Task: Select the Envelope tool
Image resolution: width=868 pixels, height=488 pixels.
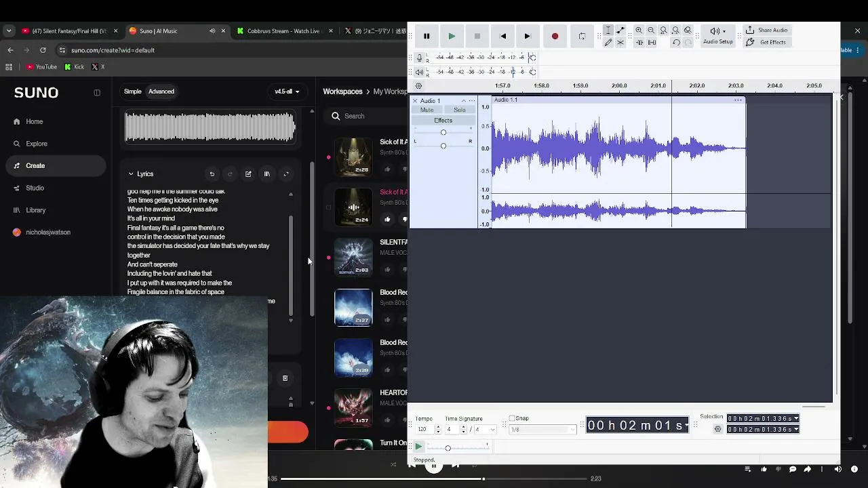Action: coord(620,30)
